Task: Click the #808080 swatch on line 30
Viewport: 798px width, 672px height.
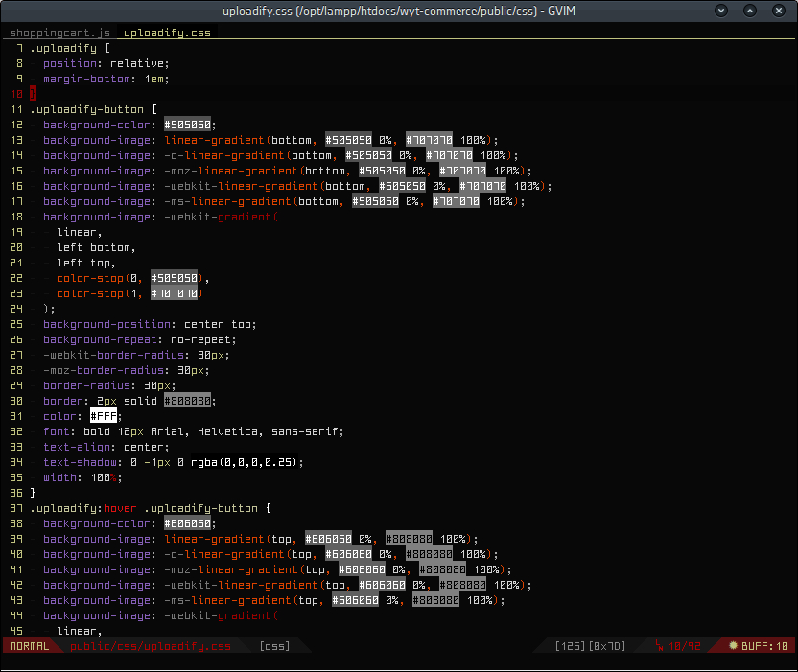Action: pyautogui.click(x=187, y=401)
